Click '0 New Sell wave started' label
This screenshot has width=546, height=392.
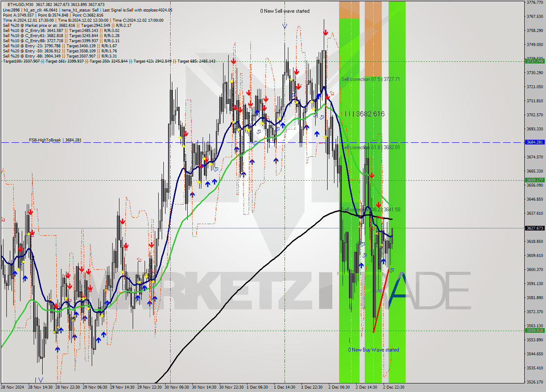point(285,11)
